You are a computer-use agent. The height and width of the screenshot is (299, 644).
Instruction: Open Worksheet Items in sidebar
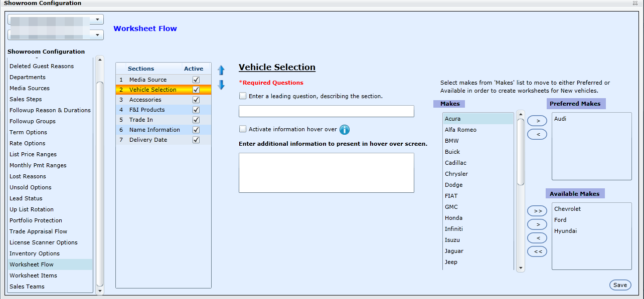33,275
